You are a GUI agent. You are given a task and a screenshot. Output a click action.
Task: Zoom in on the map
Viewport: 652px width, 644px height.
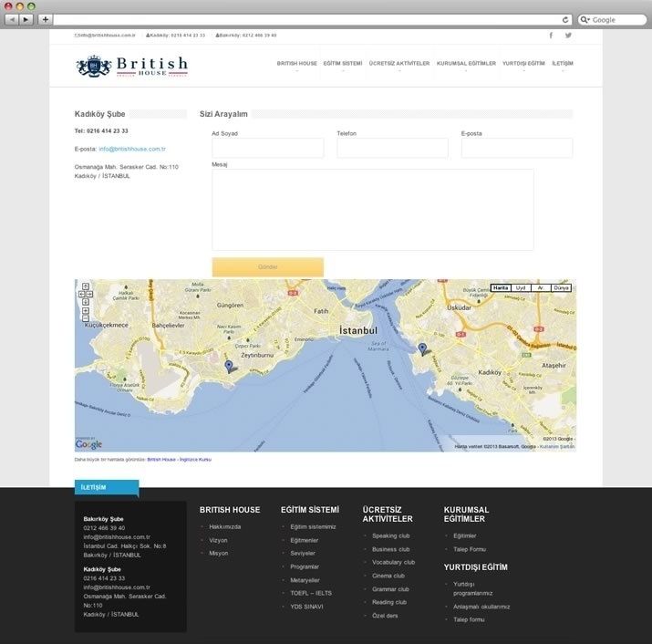85,311
